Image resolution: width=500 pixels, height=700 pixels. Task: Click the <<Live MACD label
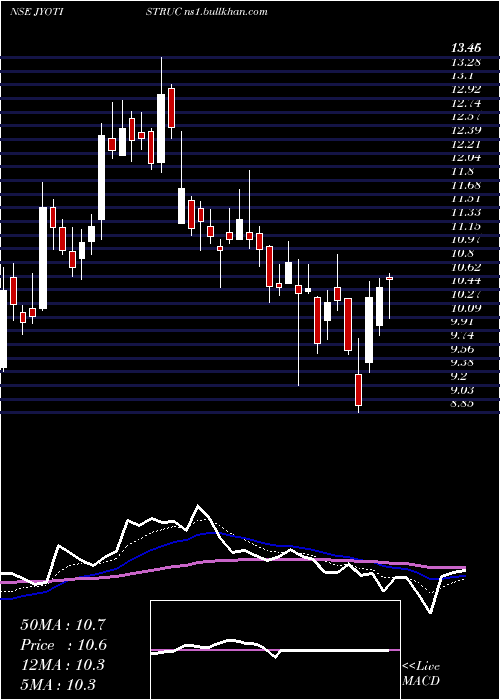tap(421, 674)
